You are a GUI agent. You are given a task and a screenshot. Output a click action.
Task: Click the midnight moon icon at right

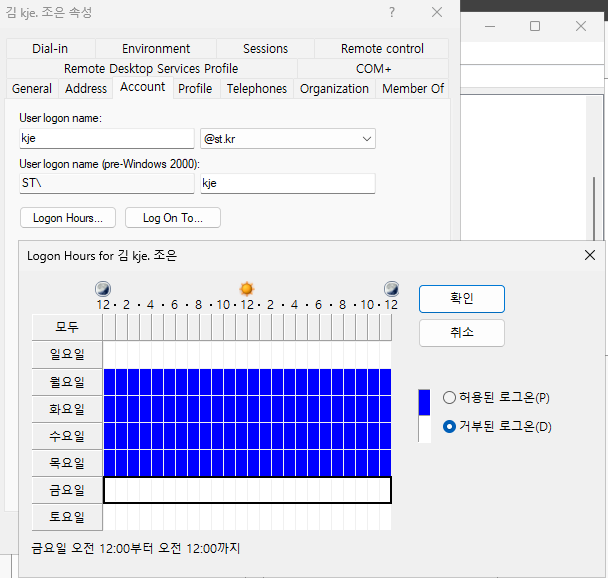tap(392, 289)
